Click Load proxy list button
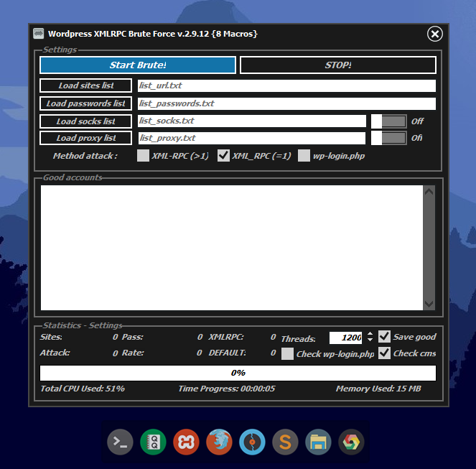The width and height of the screenshot is (476, 469). tap(86, 138)
